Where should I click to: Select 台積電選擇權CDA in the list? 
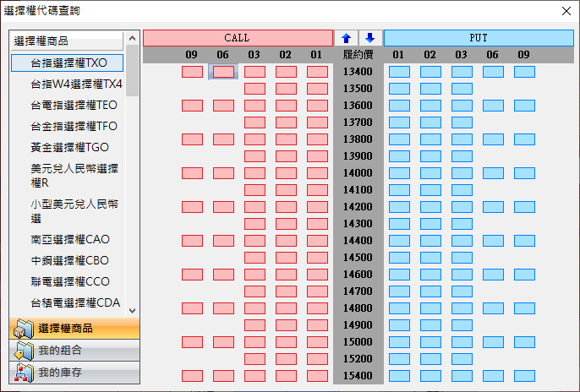(75, 302)
